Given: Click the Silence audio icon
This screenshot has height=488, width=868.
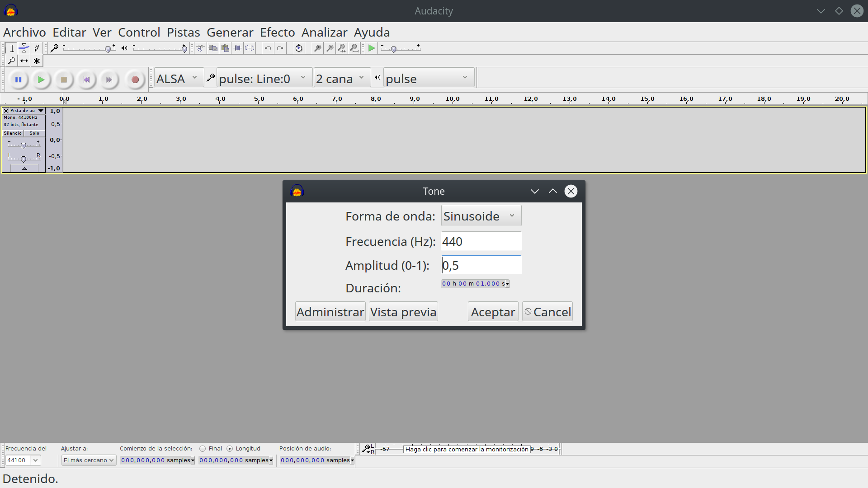Looking at the screenshot, I should pos(250,48).
